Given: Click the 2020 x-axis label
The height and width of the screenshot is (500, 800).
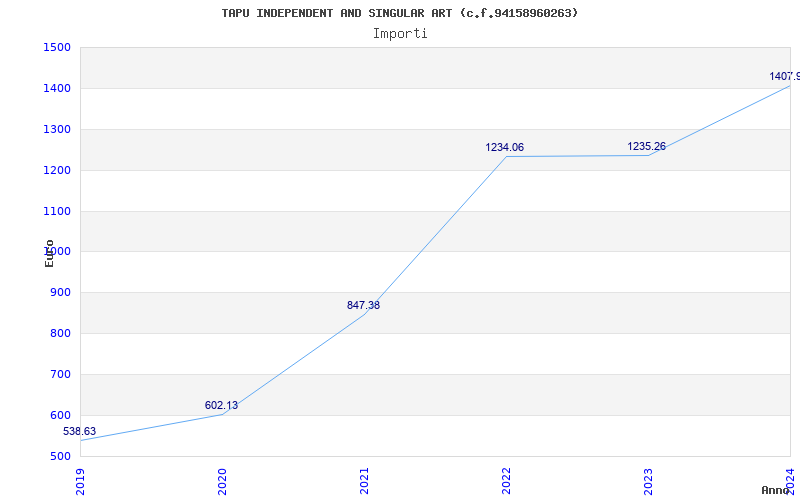Looking at the screenshot, I should click(x=222, y=481).
